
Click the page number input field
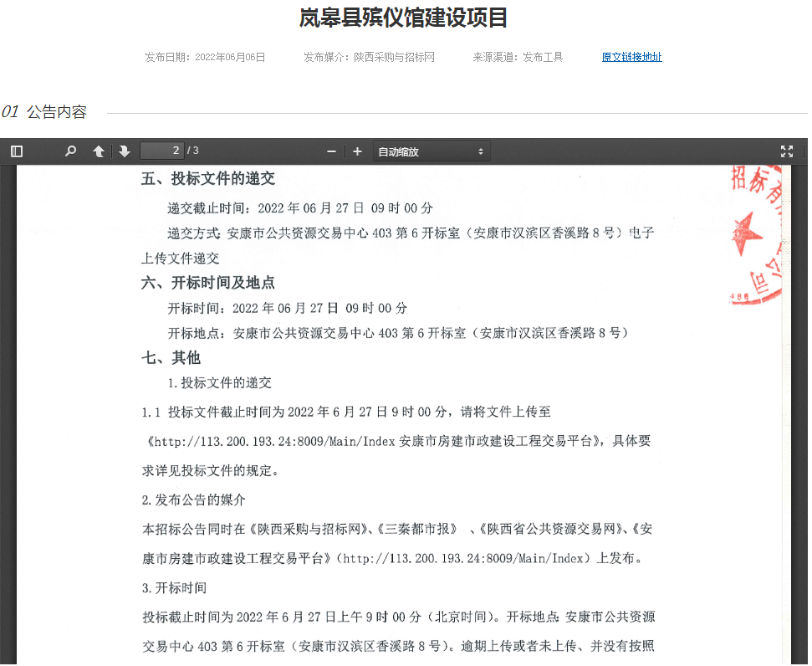[x=162, y=151]
